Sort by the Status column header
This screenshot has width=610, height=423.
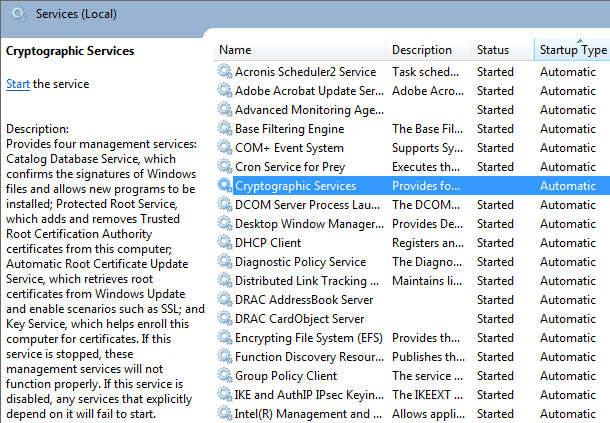coord(502,50)
